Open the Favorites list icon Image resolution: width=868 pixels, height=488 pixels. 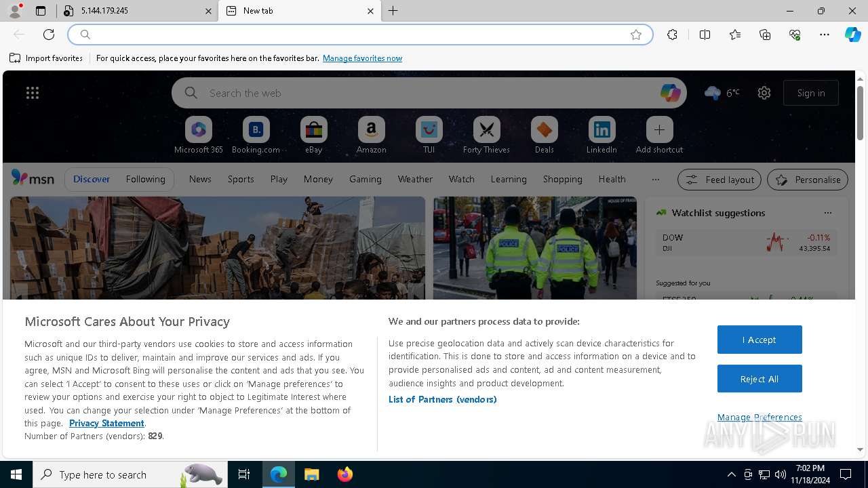point(735,35)
